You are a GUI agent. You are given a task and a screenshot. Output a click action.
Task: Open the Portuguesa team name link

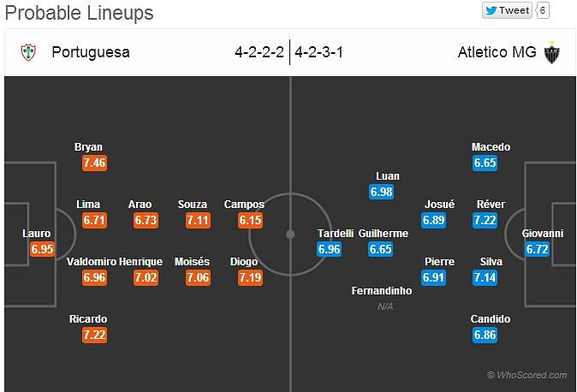point(91,52)
